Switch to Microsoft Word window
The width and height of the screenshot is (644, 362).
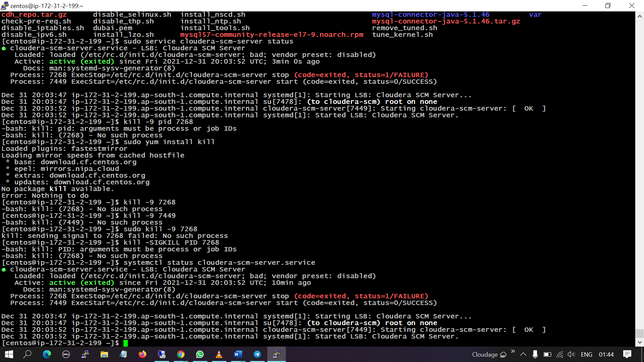point(238,354)
